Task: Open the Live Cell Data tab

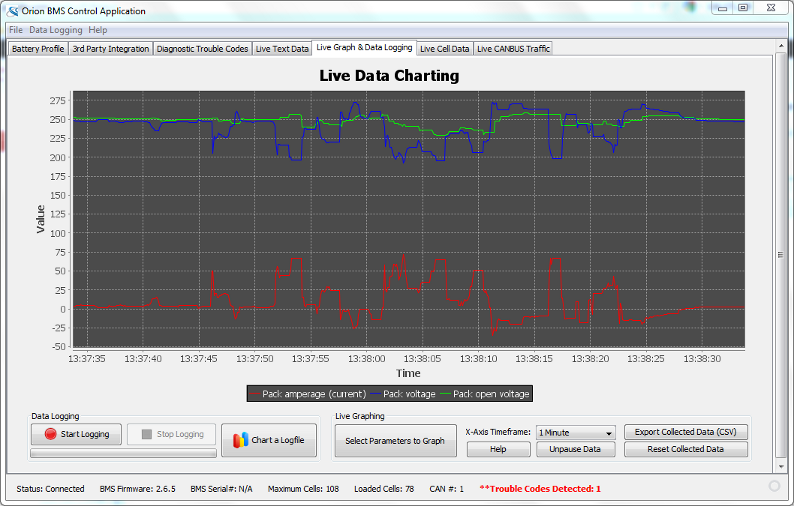Action: click(445, 49)
